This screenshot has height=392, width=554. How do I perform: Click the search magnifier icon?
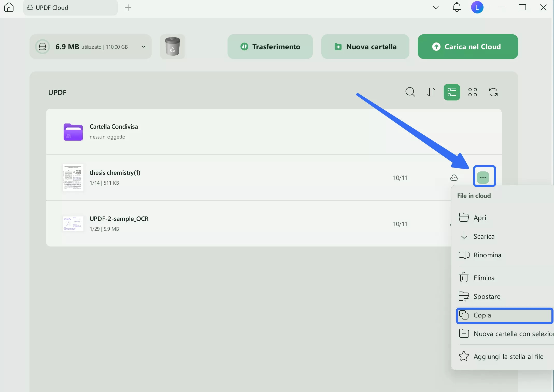(x=410, y=92)
